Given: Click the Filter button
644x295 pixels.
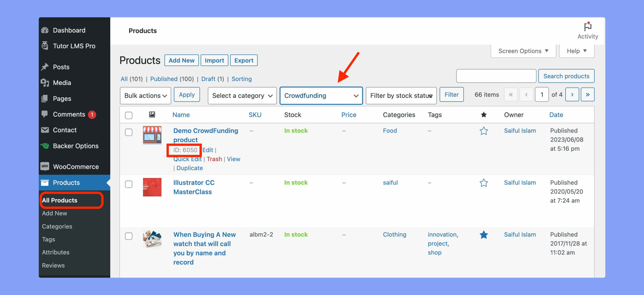Looking at the screenshot, I should coord(452,95).
